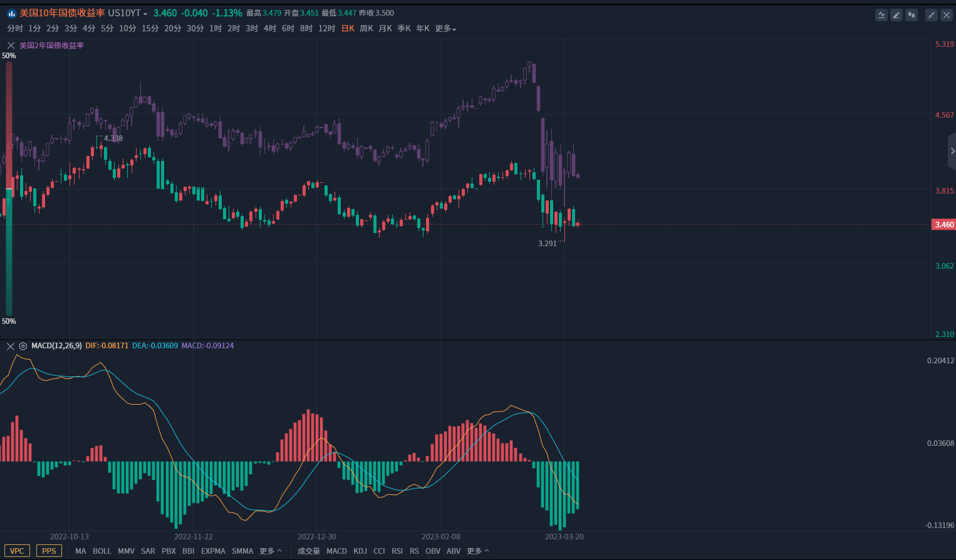
Task: Toggle the VPC button
Action: pos(17,551)
